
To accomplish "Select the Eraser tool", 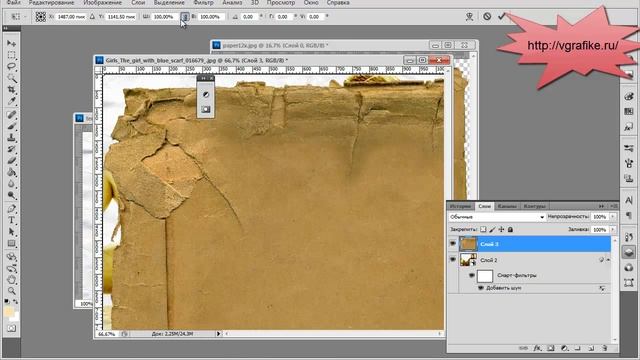I will tap(11, 161).
